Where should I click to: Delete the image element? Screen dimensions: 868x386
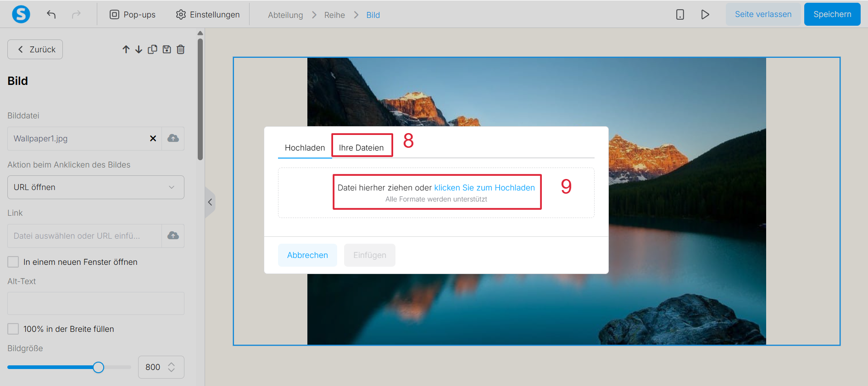(x=181, y=49)
